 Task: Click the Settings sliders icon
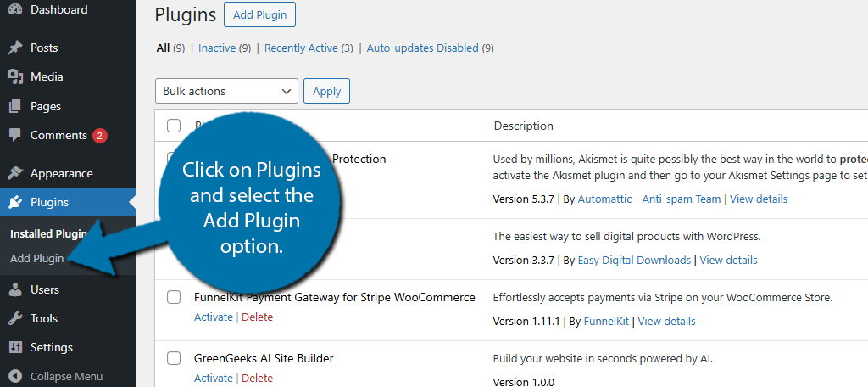(x=15, y=348)
